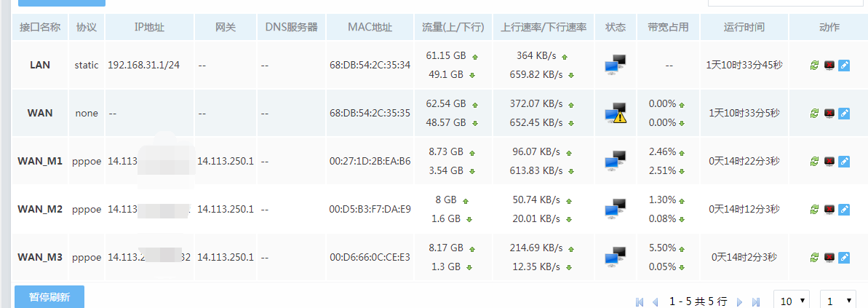Edit WAN_M3 with the blue pencil icon
This screenshot has width=868, height=308.
[844, 257]
